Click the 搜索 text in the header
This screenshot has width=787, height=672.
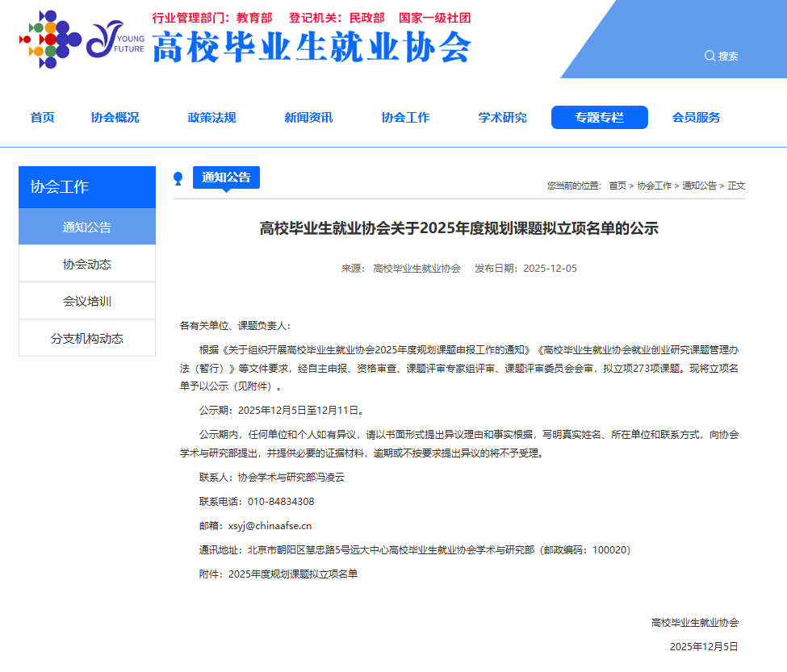click(x=728, y=56)
